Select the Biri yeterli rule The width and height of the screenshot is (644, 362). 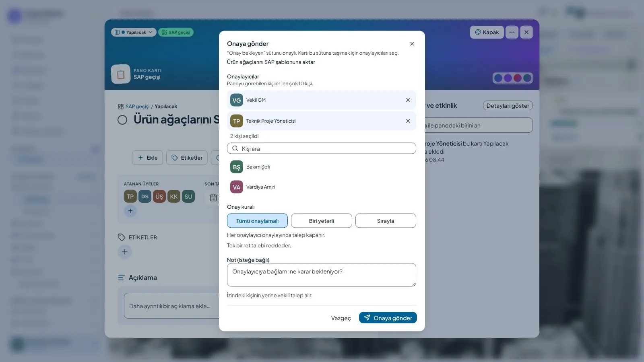point(322,221)
